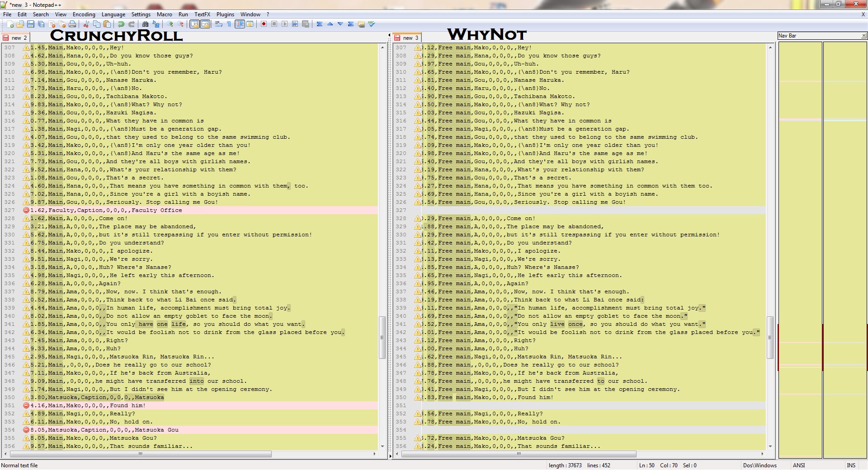868x470 pixels.
Task: Jump to last compare difference
Action: click(350, 24)
